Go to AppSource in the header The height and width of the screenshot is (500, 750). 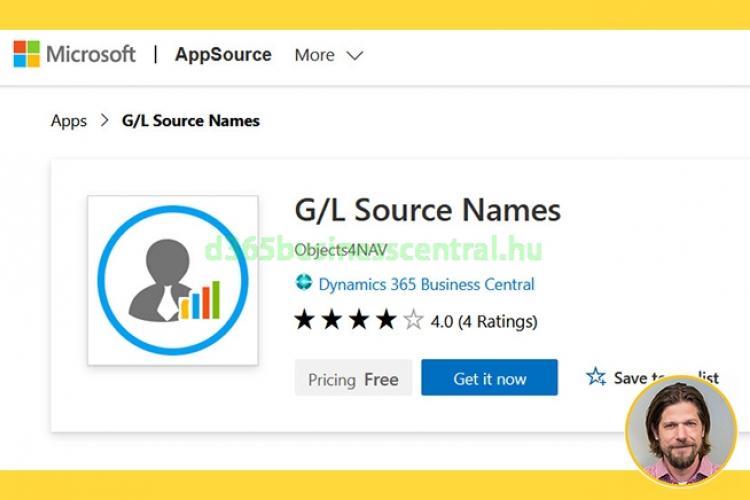coord(223,55)
